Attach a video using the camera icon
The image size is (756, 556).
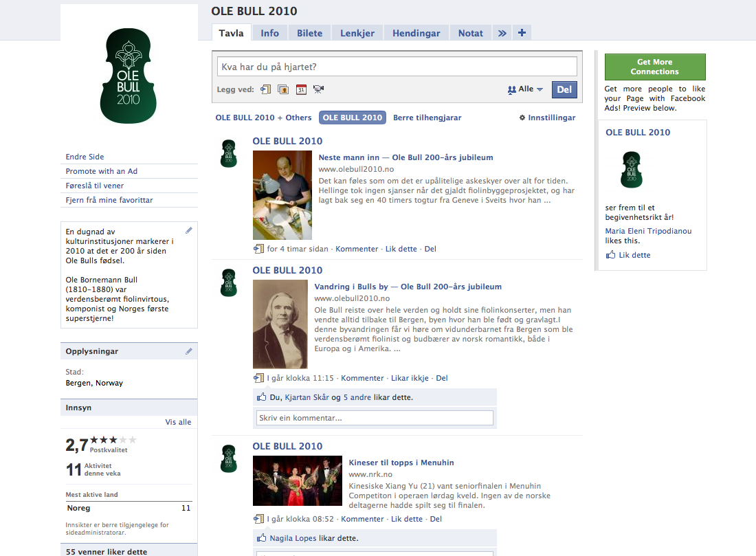[319, 89]
